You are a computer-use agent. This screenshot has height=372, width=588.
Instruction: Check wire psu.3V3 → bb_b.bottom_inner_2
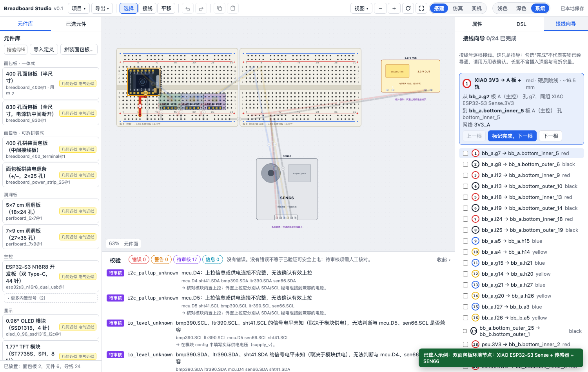tap(465, 345)
